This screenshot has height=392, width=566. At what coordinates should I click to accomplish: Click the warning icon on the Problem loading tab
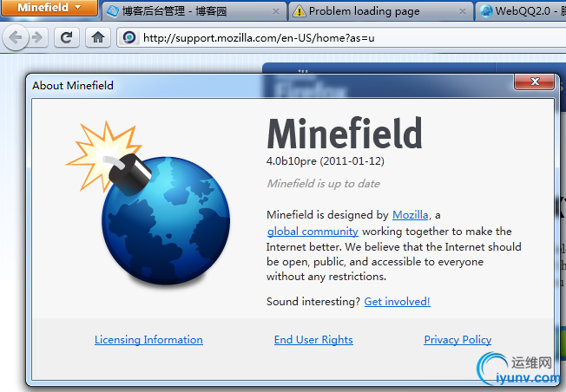click(x=299, y=11)
